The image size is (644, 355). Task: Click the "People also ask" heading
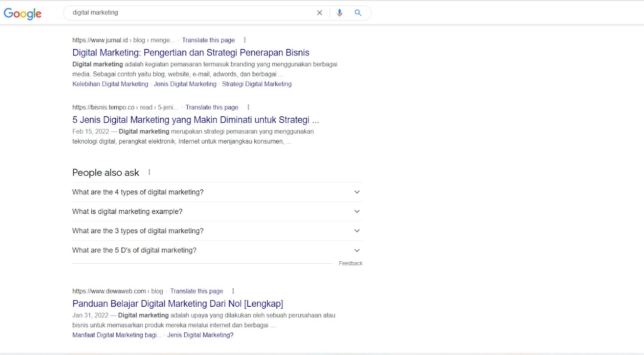click(105, 172)
